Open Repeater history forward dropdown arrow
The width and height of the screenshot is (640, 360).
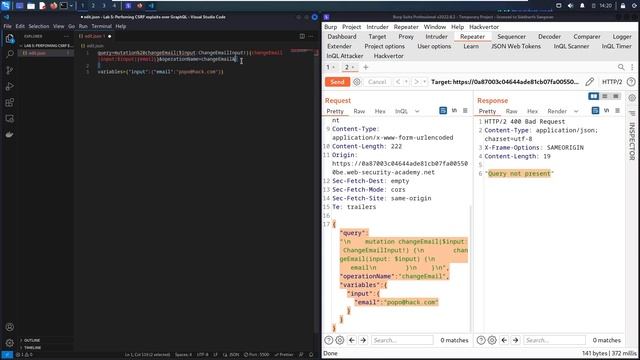(424, 82)
